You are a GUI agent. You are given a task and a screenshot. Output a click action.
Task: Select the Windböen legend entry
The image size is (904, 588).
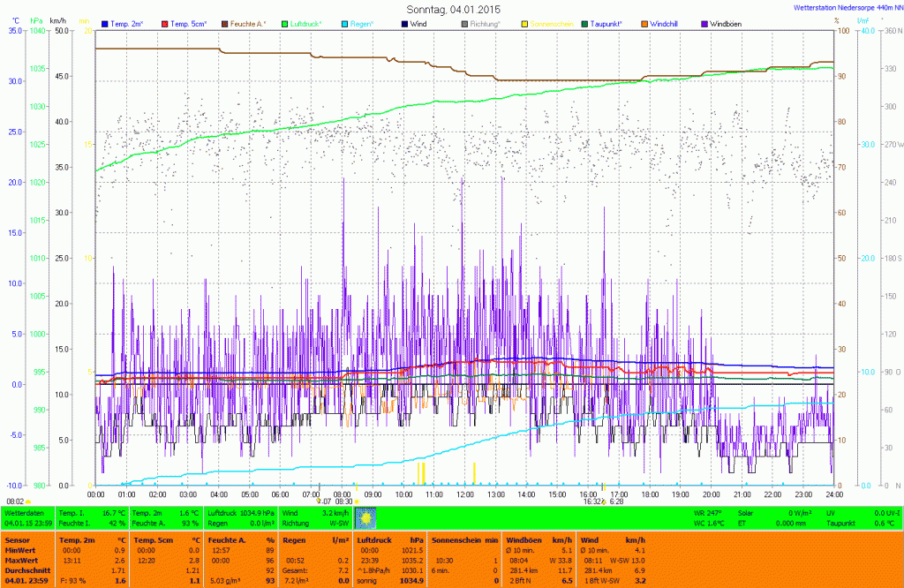(724, 22)
